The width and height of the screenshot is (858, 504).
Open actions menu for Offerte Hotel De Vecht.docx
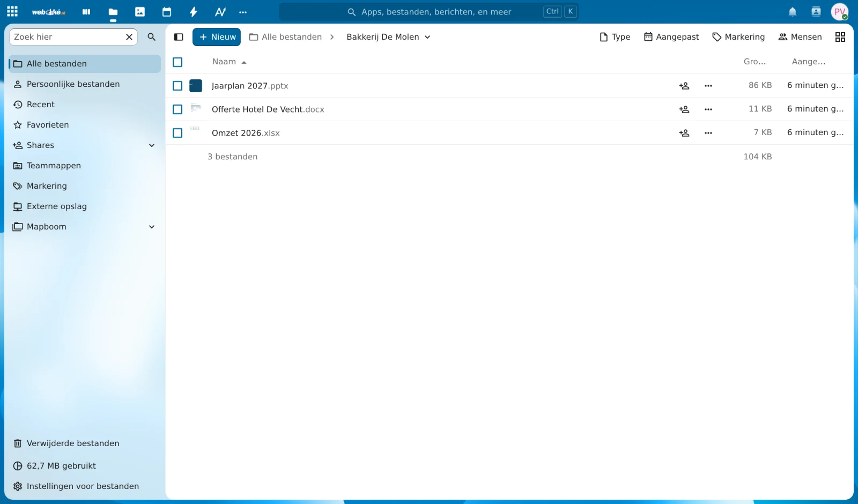(x=708, y=109)
